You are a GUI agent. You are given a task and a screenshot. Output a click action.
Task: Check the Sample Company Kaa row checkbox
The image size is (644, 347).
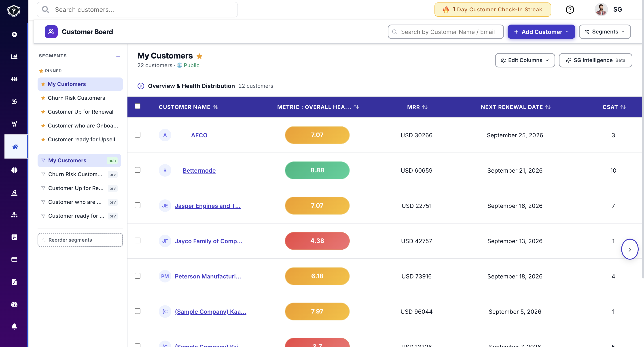point(138,311)
